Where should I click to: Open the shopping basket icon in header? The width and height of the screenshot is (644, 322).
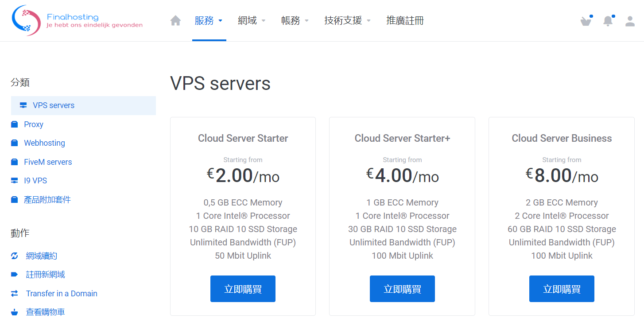coord(586,21)
